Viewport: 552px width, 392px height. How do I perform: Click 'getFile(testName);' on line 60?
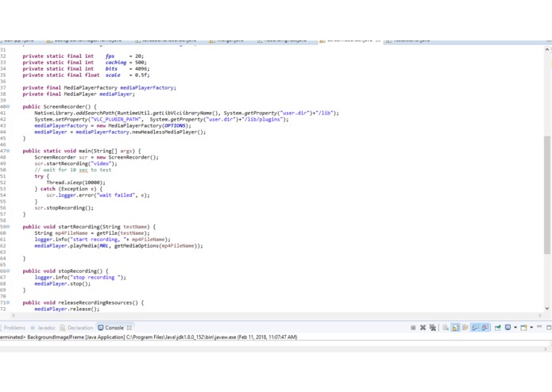coord(123,233)
